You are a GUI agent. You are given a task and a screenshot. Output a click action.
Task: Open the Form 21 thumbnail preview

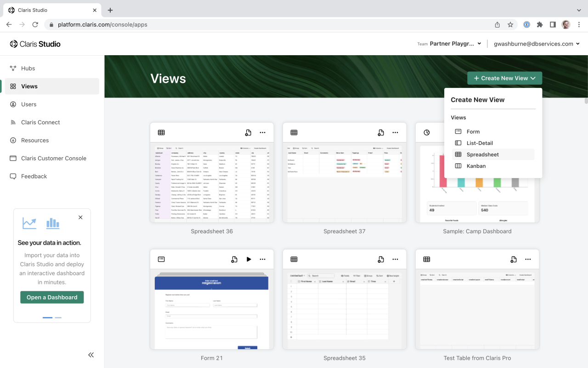pos(212,309)
